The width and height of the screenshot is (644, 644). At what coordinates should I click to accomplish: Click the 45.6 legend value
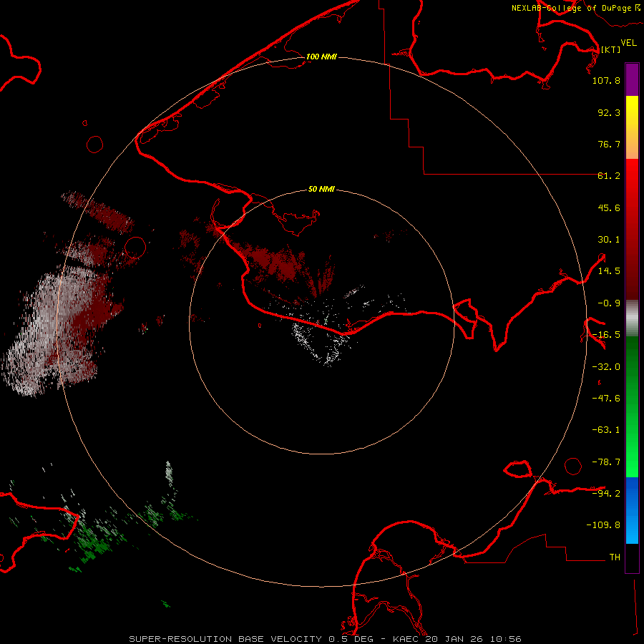609,208
